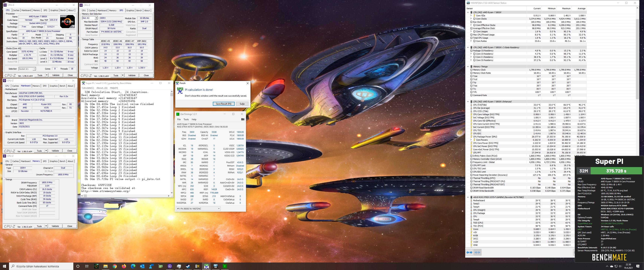Viewport: 644px width, 270px height.
Task: Expand Core Clocks row in HWiNFO
Action: click(471, 19)
